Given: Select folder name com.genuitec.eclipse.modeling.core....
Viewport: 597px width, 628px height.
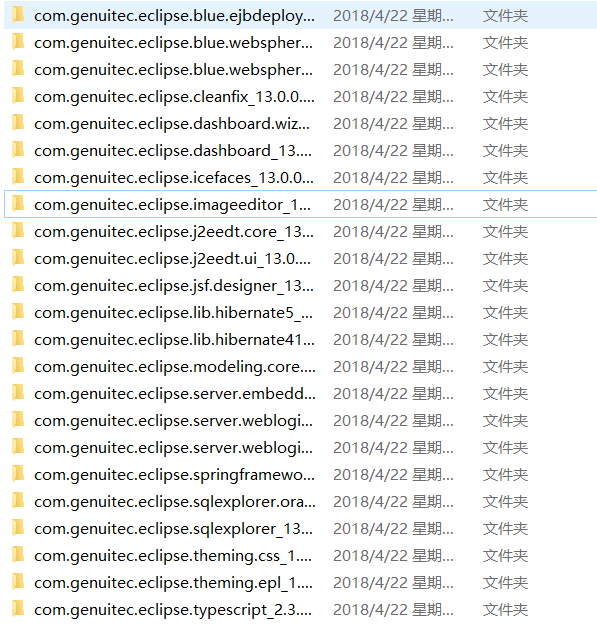Looking at the screenshot, I should pyautogui.click(x=175, y=367).
